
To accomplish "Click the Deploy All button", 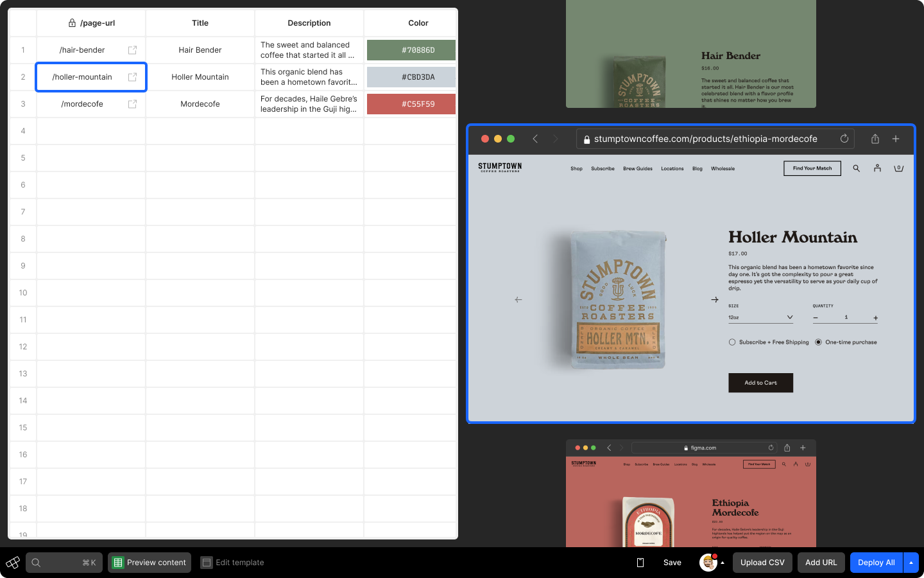I will (x=877, y=563).
